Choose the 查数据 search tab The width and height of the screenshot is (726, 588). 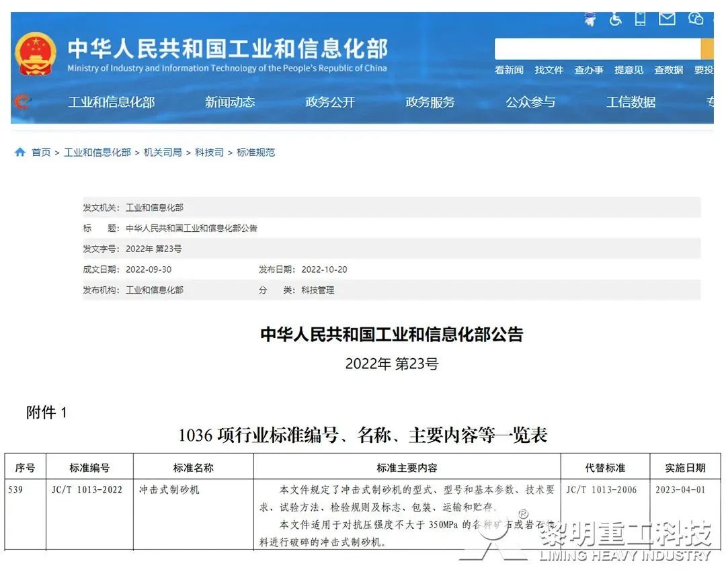668,70
